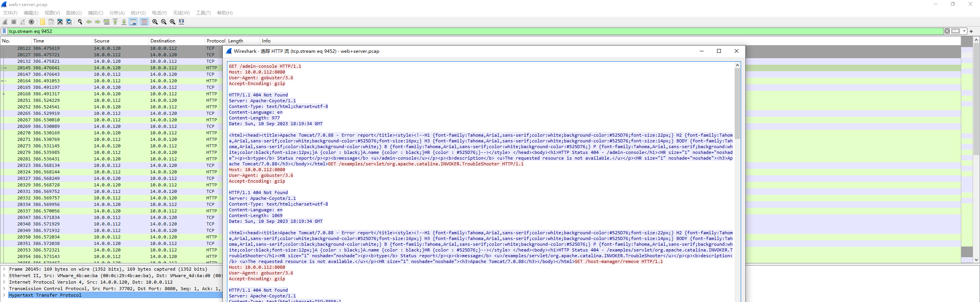
Task: Open the 工具(T) menu
Action: pyautogui.click(x=203, y=13)
